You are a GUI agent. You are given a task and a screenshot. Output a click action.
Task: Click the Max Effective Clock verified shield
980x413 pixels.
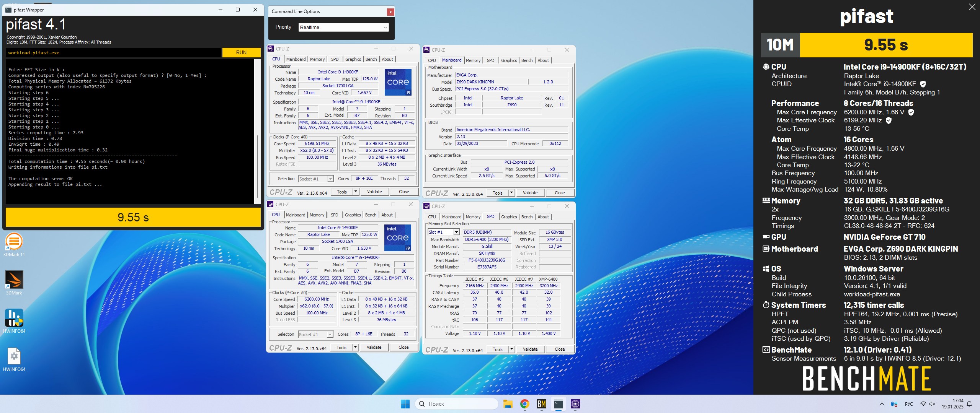889,120
